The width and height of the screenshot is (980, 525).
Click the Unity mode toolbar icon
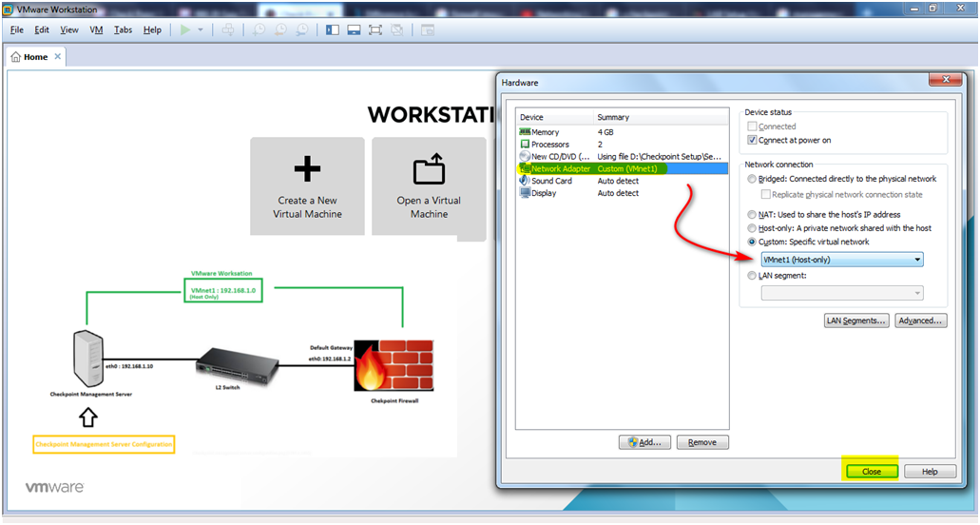click(397, 30)
